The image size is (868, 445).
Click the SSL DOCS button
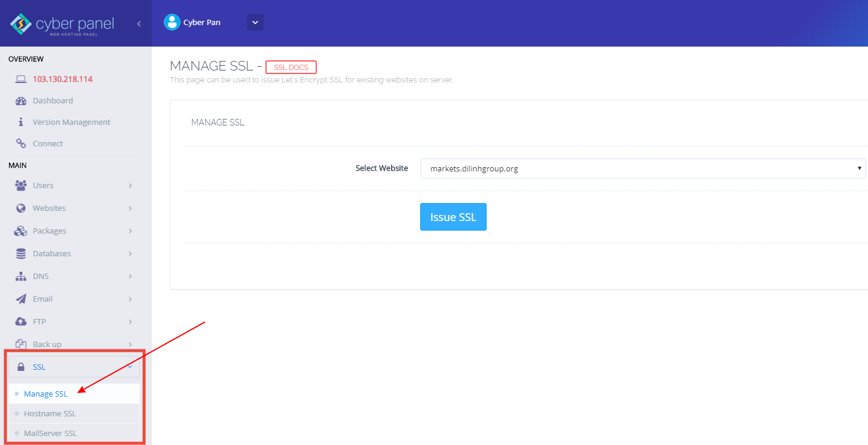tap(291, 67)
